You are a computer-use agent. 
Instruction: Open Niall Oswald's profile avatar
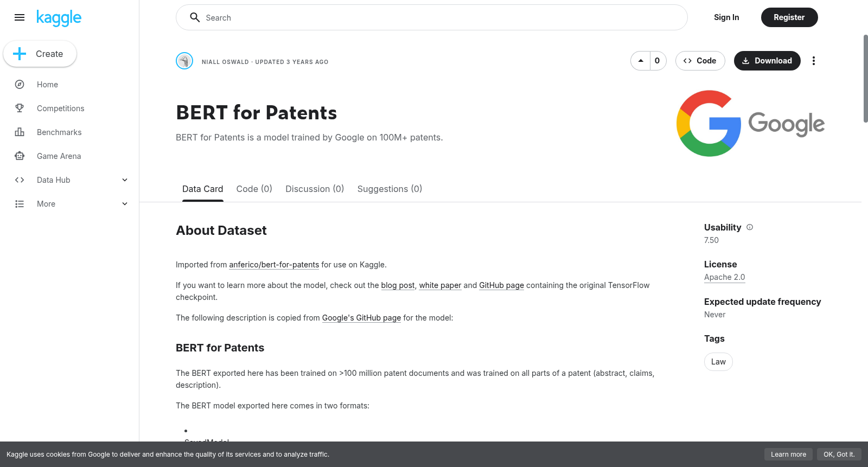coord(184,61)
